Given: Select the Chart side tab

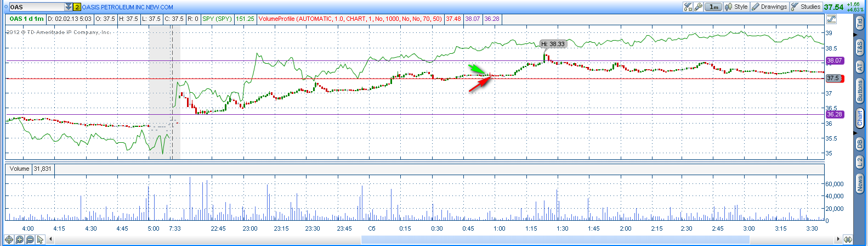Looking at the screenshot, I should pos(860,118).
